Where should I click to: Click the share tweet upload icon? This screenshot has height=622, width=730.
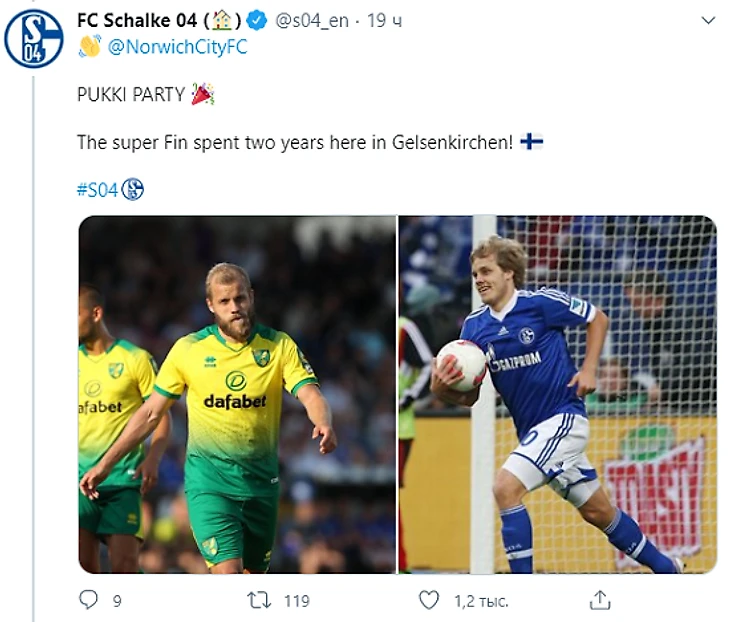(599, 599)
